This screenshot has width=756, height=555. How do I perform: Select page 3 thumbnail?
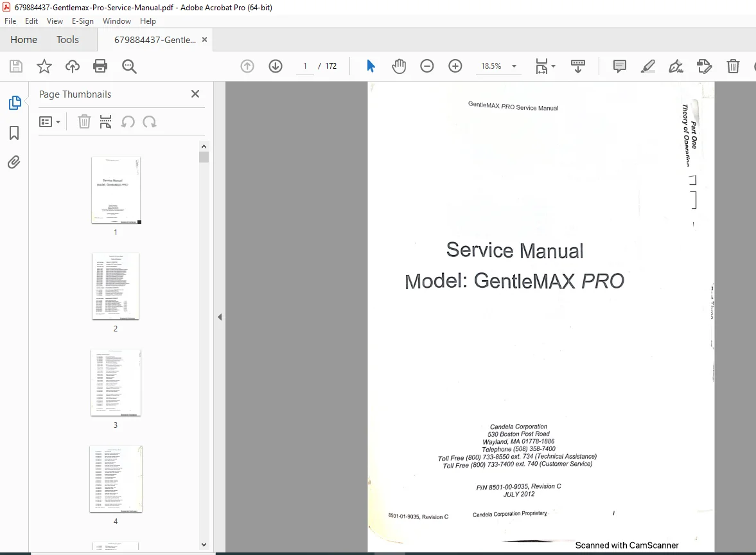116,382
